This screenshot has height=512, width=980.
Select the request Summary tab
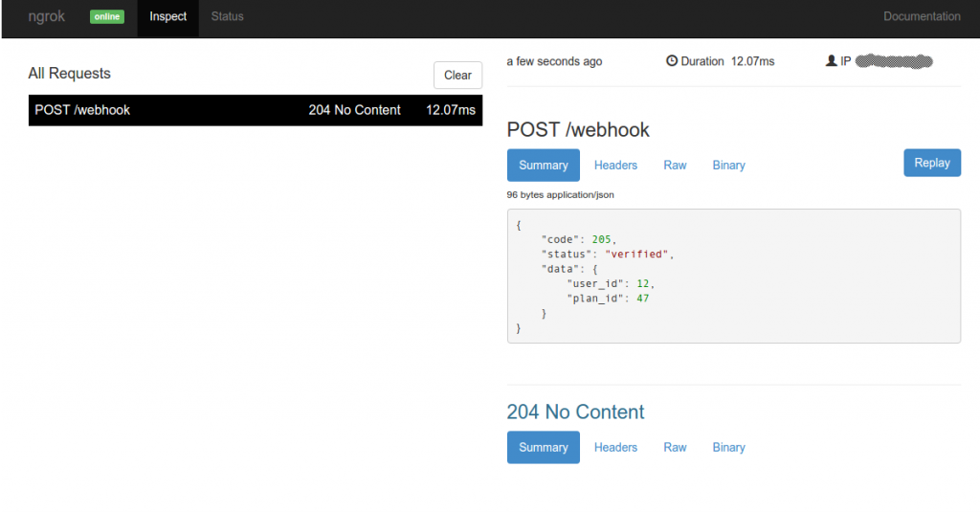click(544, 166)
